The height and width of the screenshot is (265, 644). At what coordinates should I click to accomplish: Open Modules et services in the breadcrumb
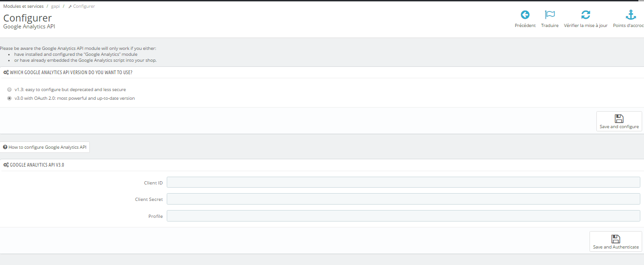tap(23, 6)
